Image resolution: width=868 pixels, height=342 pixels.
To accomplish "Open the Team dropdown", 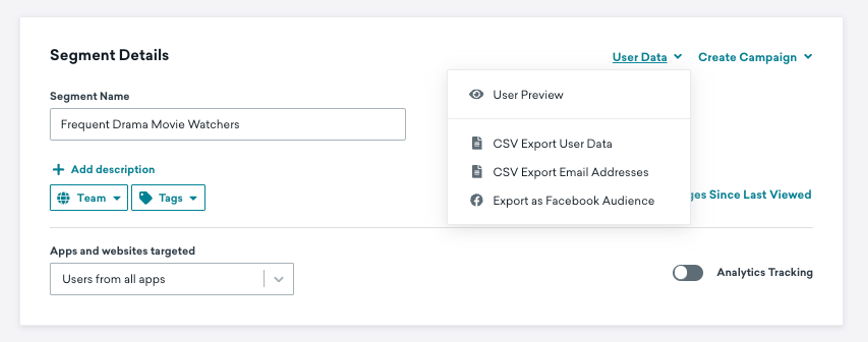I will point(89,198).
